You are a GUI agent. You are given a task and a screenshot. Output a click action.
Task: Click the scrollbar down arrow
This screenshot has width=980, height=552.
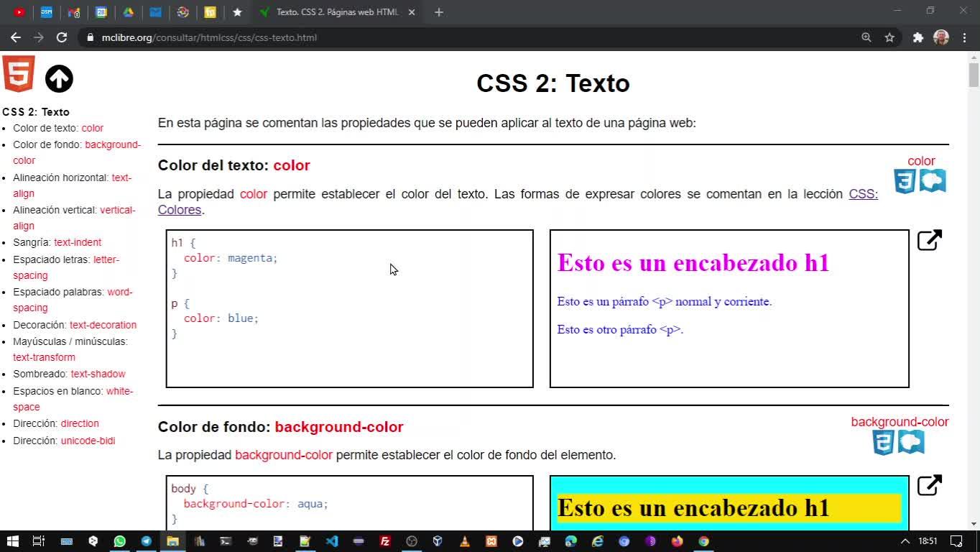974,525
